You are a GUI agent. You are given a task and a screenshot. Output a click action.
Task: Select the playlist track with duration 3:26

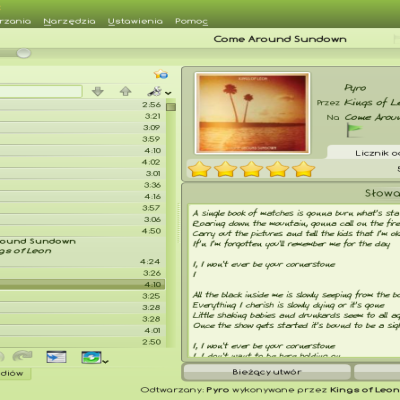tap(83, 273)
